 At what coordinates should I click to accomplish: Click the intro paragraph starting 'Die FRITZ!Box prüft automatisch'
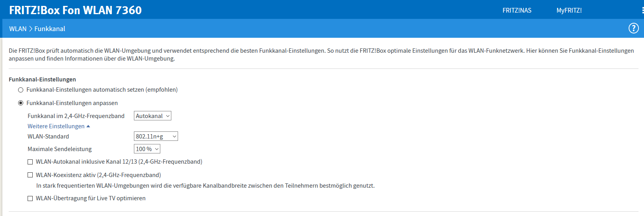[321, 55]
